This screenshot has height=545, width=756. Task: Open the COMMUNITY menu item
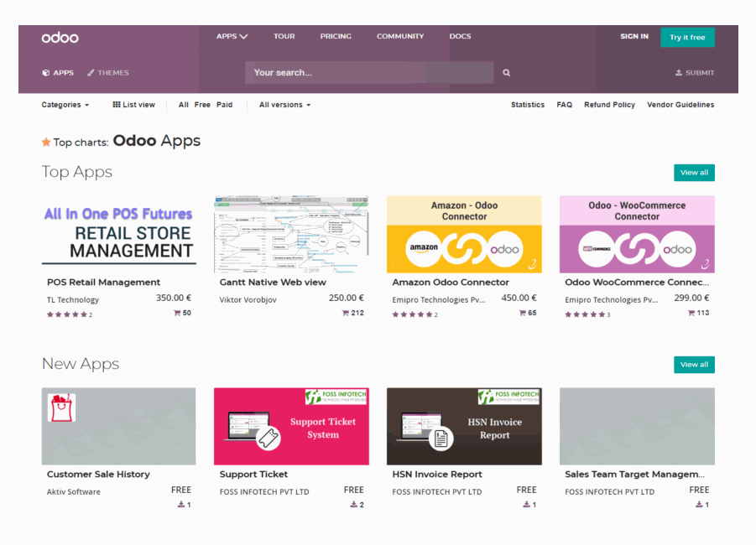click(400, 36)
